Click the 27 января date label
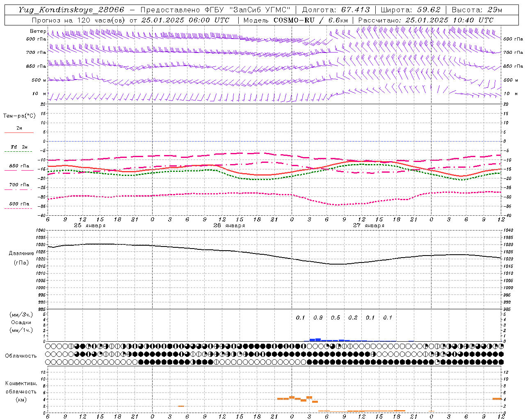This screenshot has width=525, height=420. (368, 226)
